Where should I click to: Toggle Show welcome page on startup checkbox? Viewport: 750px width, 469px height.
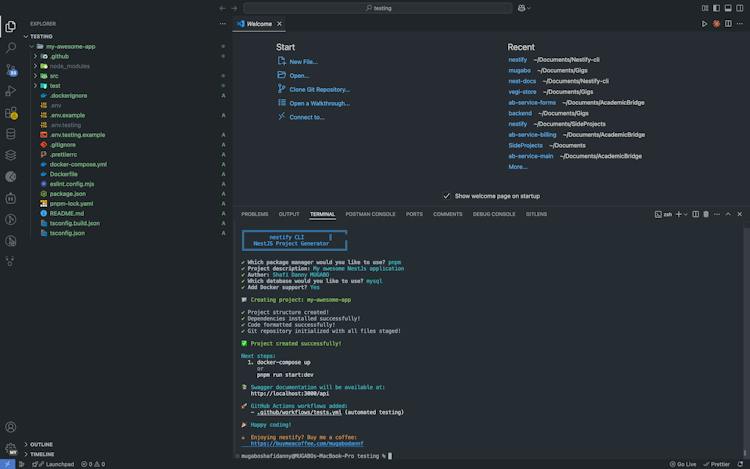click(x=446, y=196)
